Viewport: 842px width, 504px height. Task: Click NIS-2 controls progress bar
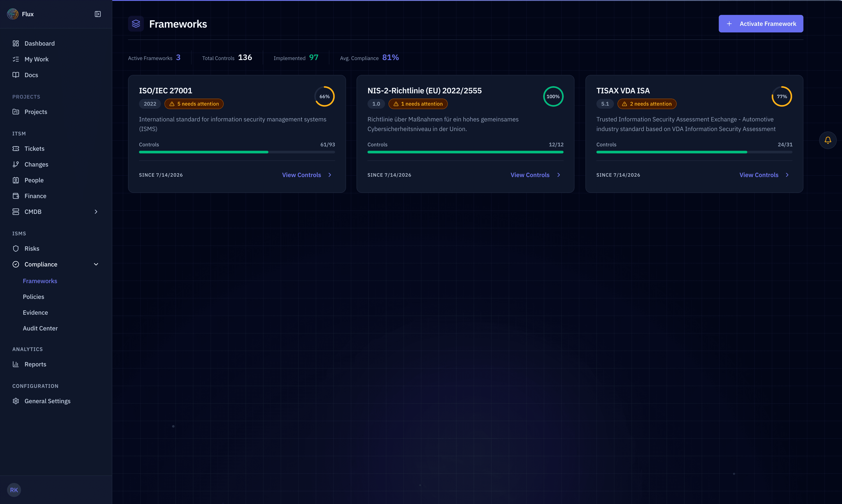pyautogui.click(x=466, y=152)
